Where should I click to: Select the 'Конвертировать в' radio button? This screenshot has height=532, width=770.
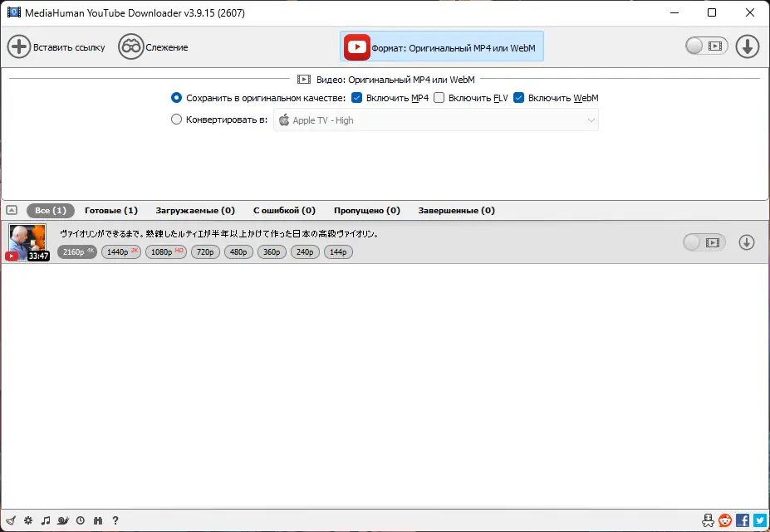(176, 120)
